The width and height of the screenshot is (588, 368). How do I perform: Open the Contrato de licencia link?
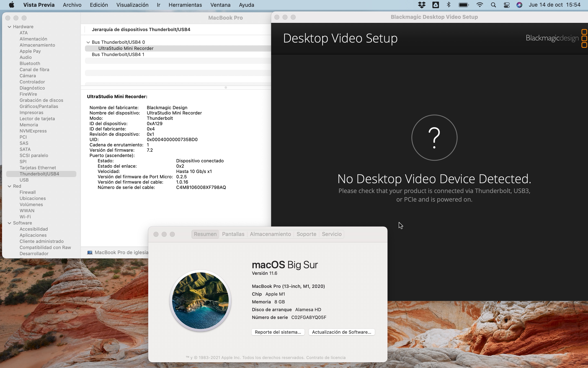(326, 358)
